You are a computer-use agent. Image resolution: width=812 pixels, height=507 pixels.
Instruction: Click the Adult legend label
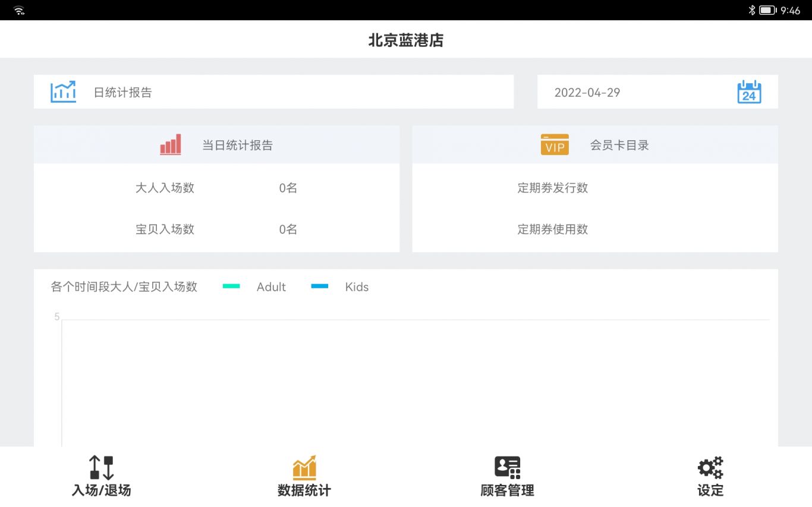pyautogui.click(x=271, y=286)
